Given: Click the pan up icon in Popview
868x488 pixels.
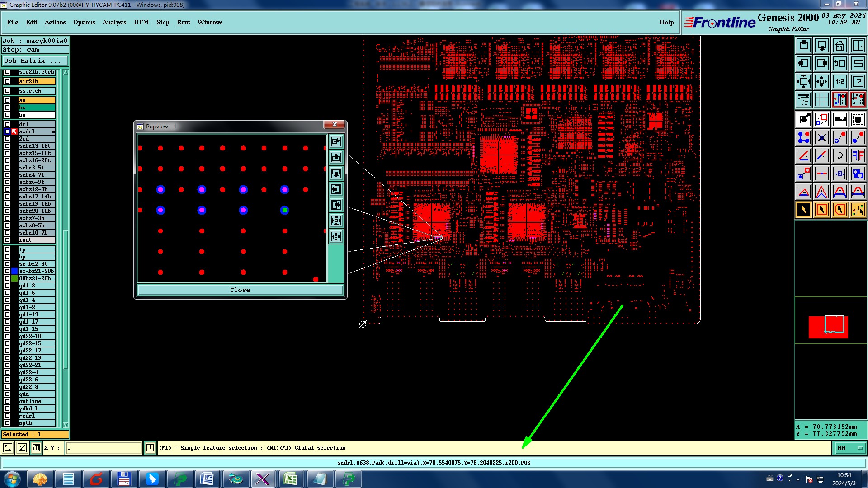Looking at the screenshot, I should [x=336, y=157].
